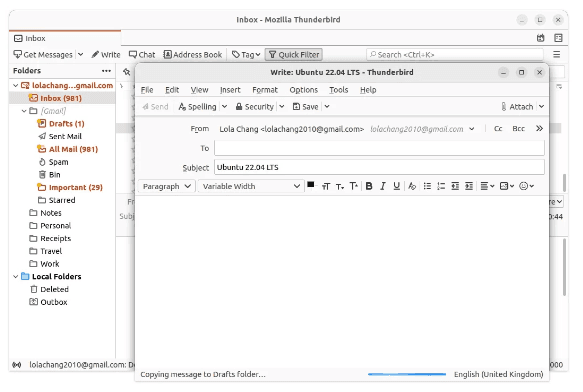Viewport: 583px width, 392px height.
Task: Collapse the [Gmail] folder tree
Action: click(x=24, y=111)
